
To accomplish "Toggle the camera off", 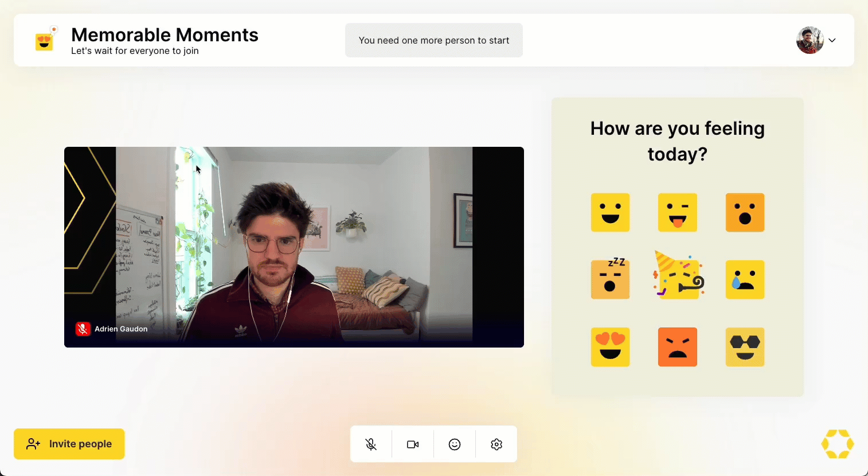I will pos(413,444).
